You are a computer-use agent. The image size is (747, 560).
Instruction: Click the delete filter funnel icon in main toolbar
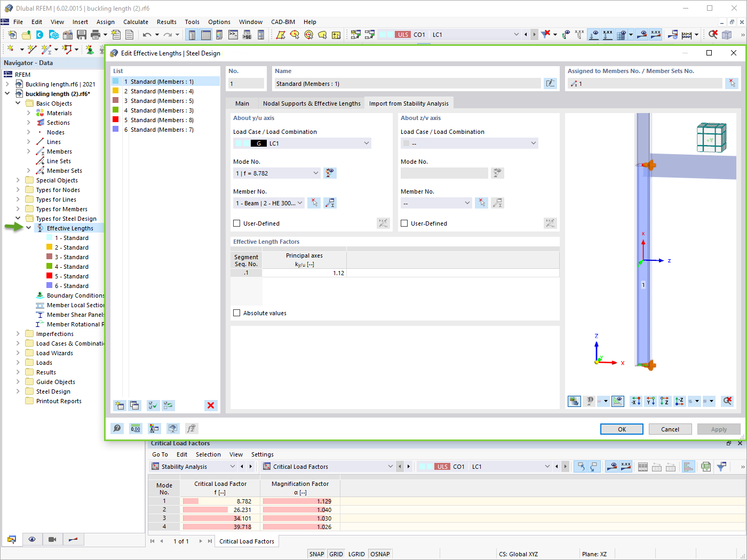click(545, 35)
